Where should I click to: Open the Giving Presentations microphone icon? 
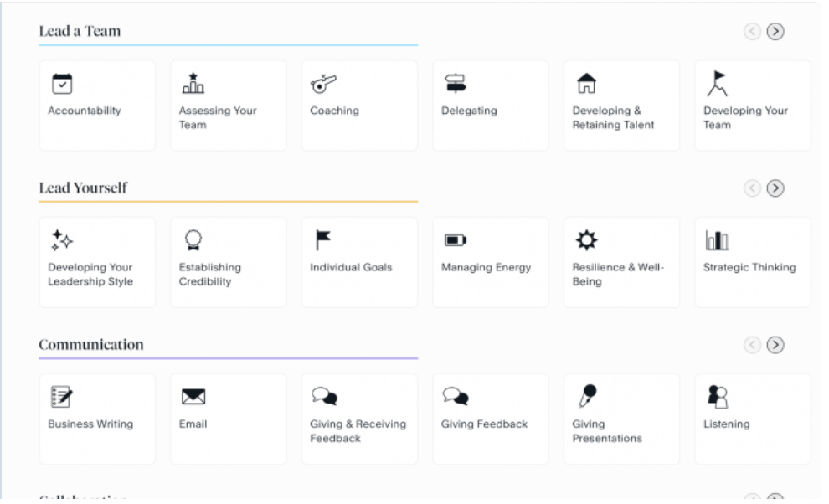[x=587, y=396]
